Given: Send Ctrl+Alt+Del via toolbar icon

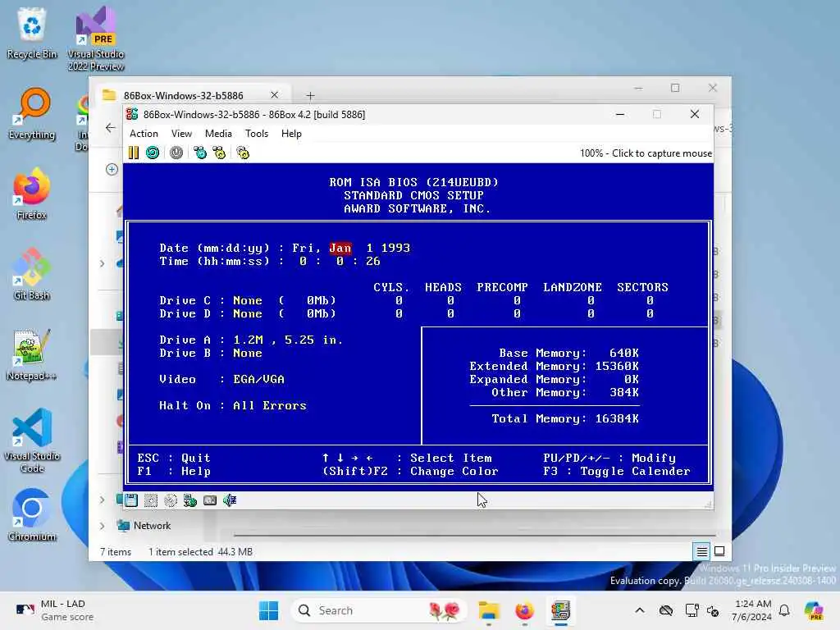Looking at the screenshot, I should [200, 153].
